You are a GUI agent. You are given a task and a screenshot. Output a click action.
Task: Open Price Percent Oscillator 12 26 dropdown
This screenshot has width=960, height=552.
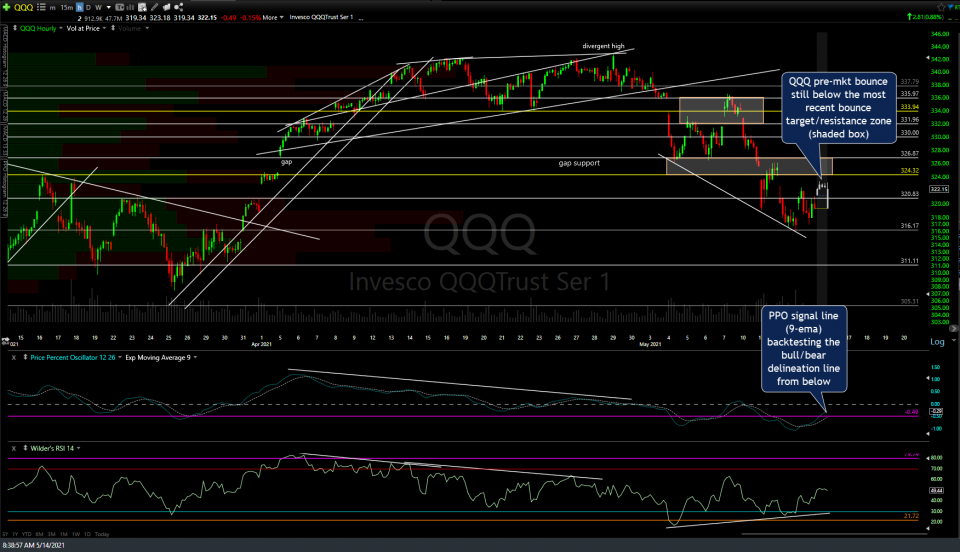point(119,357)
